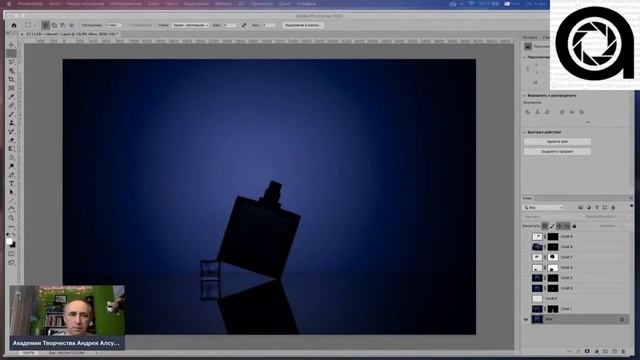Open the Окно menu
Viewport: 640px width, 360px height.
[285, 4]
